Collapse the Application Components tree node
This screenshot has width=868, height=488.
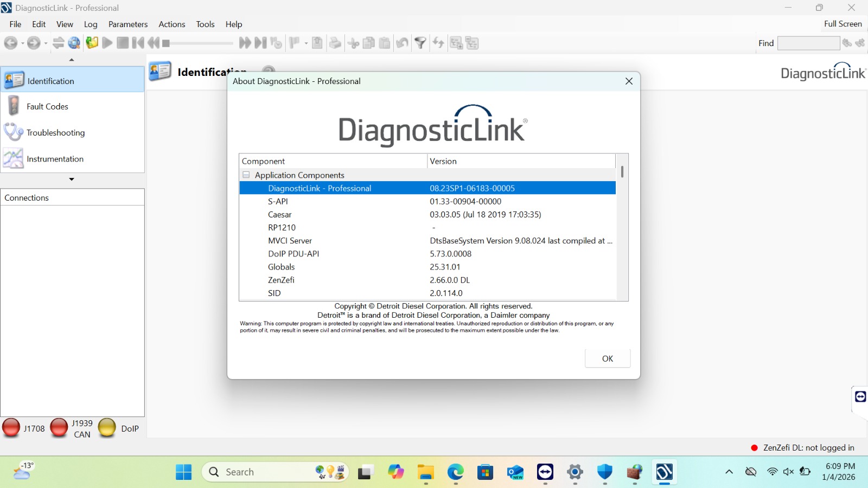(246, 175)
